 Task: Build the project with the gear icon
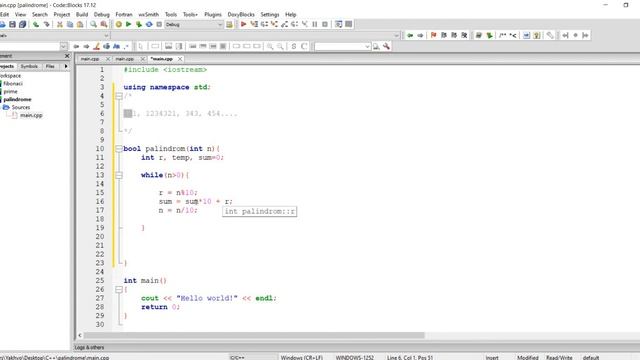(119, 24)
